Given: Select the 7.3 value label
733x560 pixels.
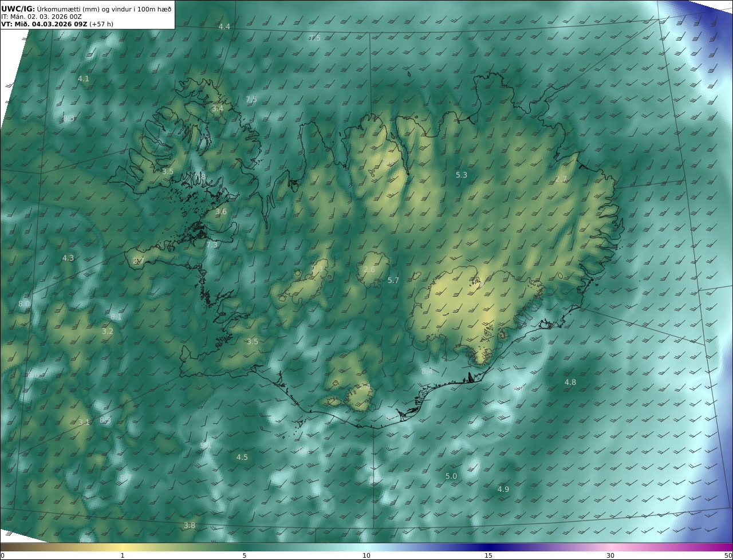Looking at the screenshot, I should 212,244.
